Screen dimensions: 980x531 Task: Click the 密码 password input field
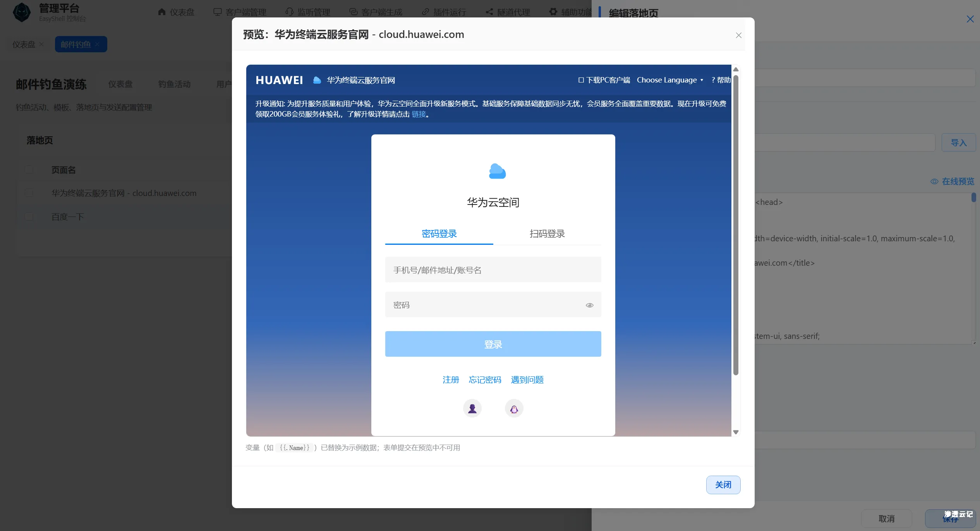pos(493,304)
